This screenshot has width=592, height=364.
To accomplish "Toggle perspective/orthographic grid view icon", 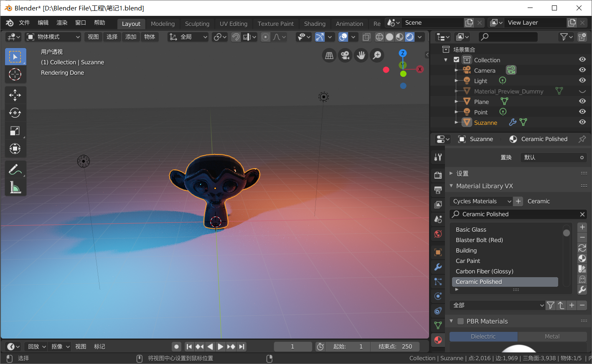I will pos(329,55).
